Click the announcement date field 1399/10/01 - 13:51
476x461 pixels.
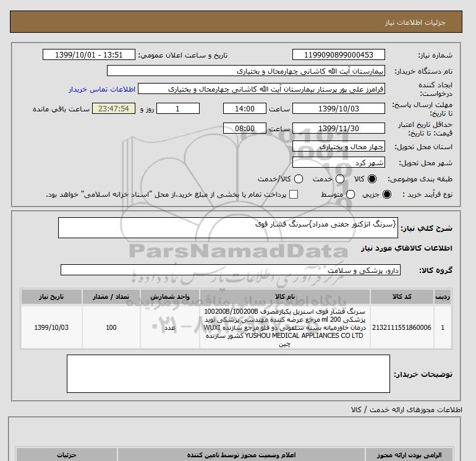tap(88, 55)
